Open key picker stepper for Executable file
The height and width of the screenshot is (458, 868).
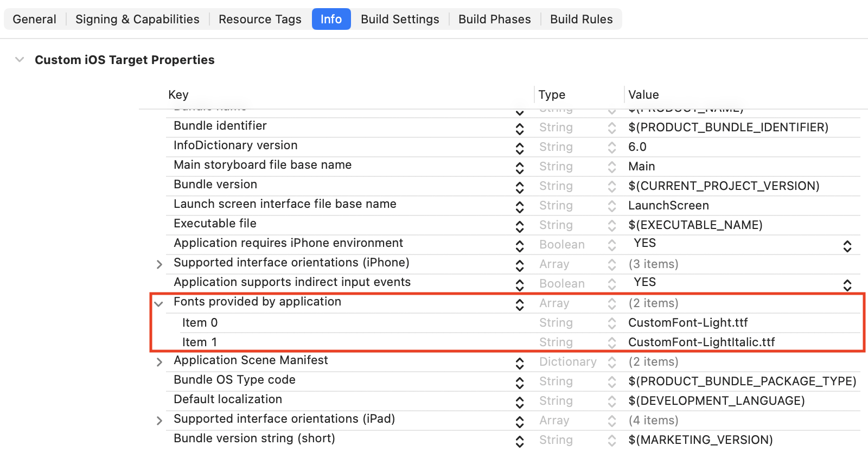520,226
